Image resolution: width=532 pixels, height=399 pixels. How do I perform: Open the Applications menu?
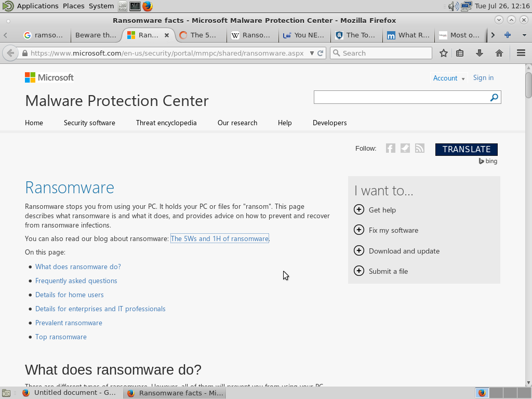pos(37,6)
